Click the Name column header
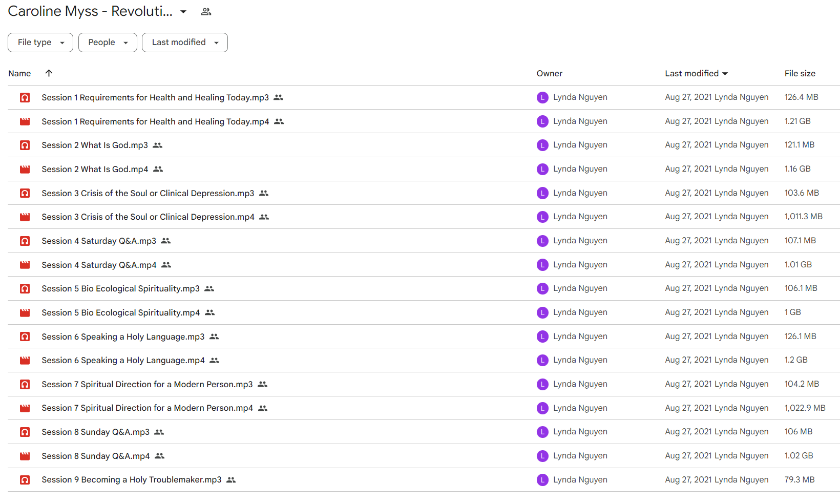The height and width of the screenshot is (504, 840). tap(19, 73)
